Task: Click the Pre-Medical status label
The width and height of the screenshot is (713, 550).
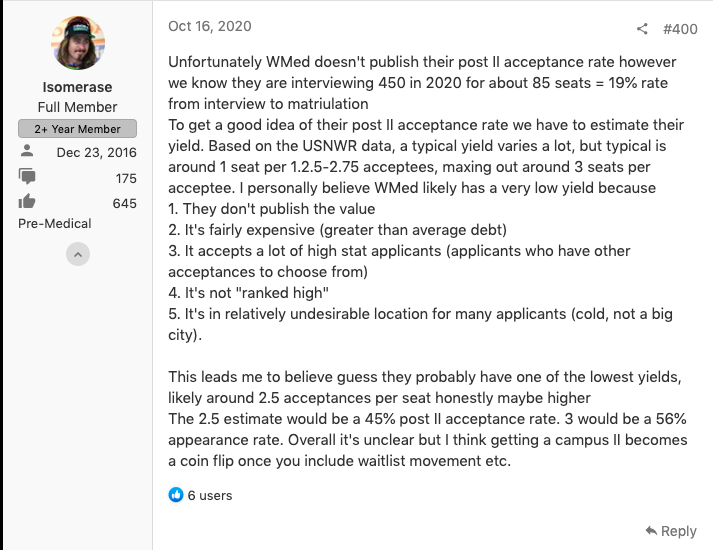Action: [55, 224]
